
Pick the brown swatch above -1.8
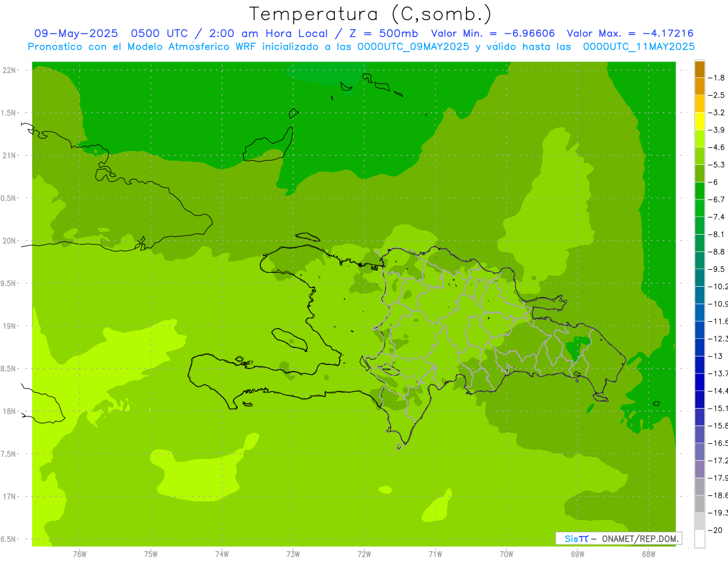point(699,69)
